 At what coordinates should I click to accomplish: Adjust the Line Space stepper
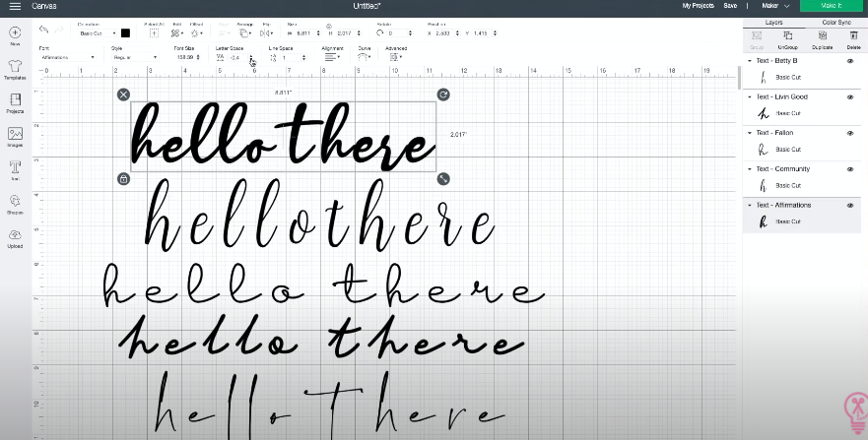(303, 57)
